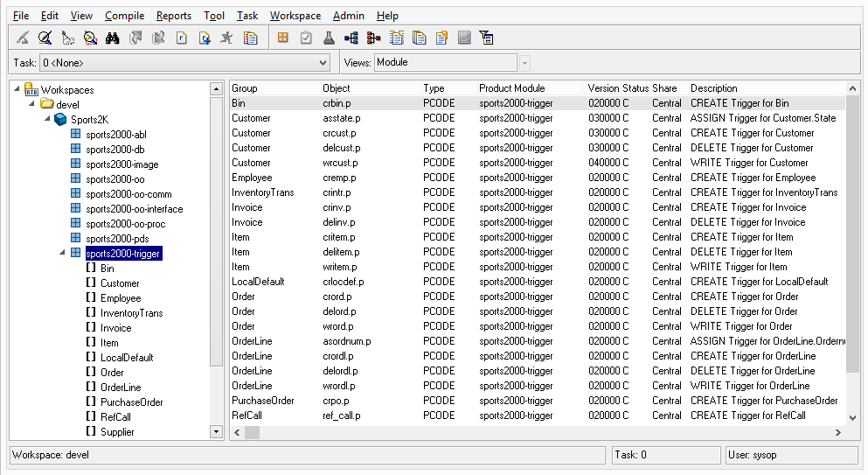Open the Reports menu
Viewport: 868px width, 475px height.
(x=174, y=16)
